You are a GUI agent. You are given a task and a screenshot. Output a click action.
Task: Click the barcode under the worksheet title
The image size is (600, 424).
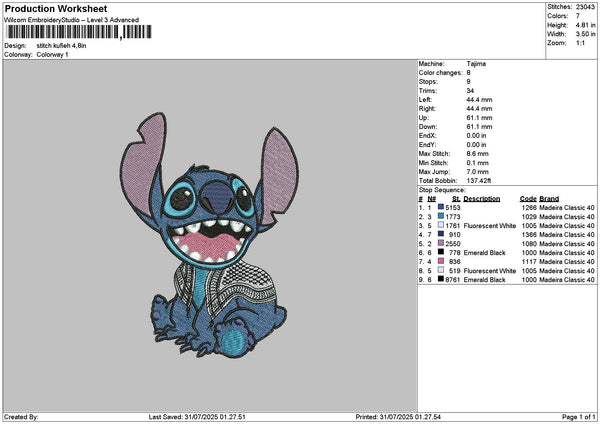(x=79, y=32)
